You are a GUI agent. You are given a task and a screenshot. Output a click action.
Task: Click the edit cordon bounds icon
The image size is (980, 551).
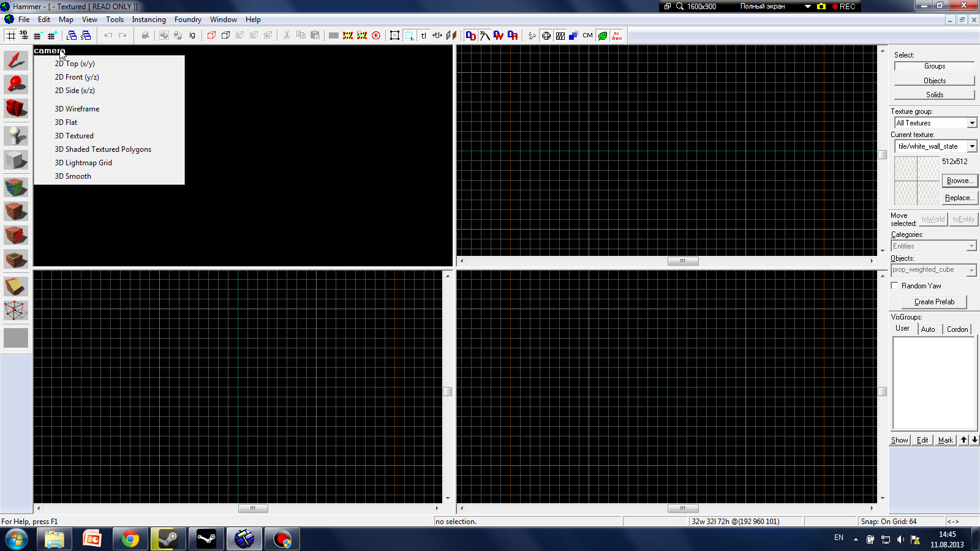click(x=362, y=36)
